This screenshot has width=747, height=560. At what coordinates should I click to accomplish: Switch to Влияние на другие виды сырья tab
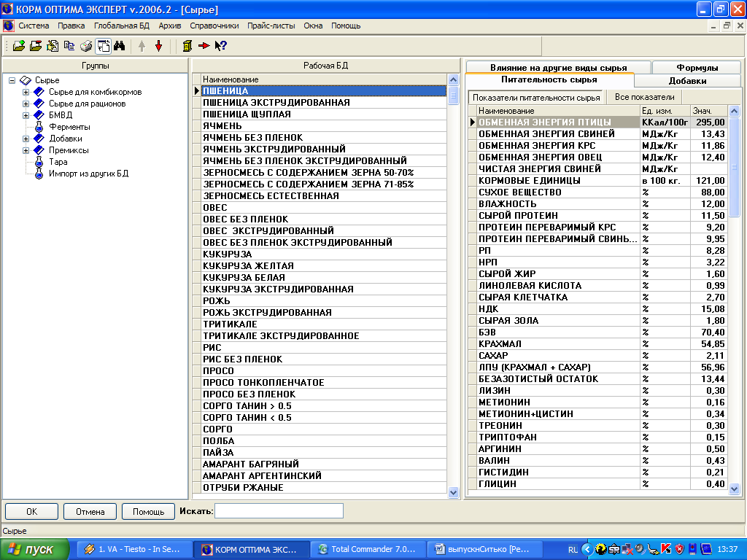coord(558,68)
